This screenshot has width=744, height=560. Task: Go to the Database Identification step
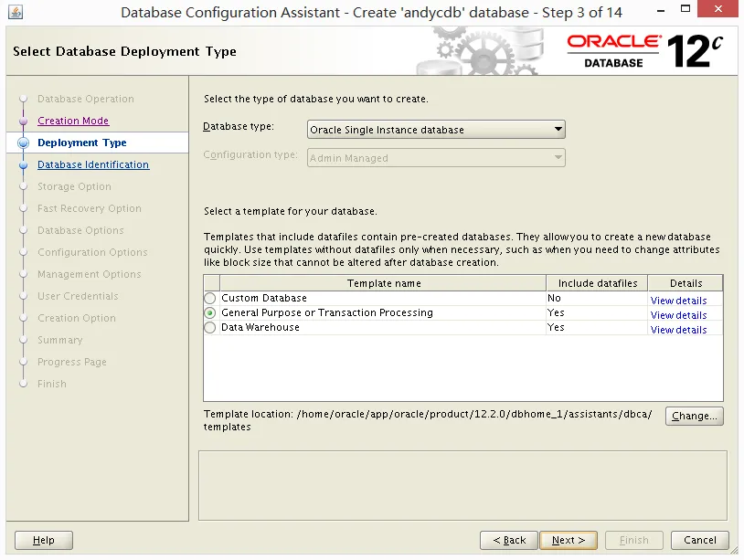[x=93, y=164]
